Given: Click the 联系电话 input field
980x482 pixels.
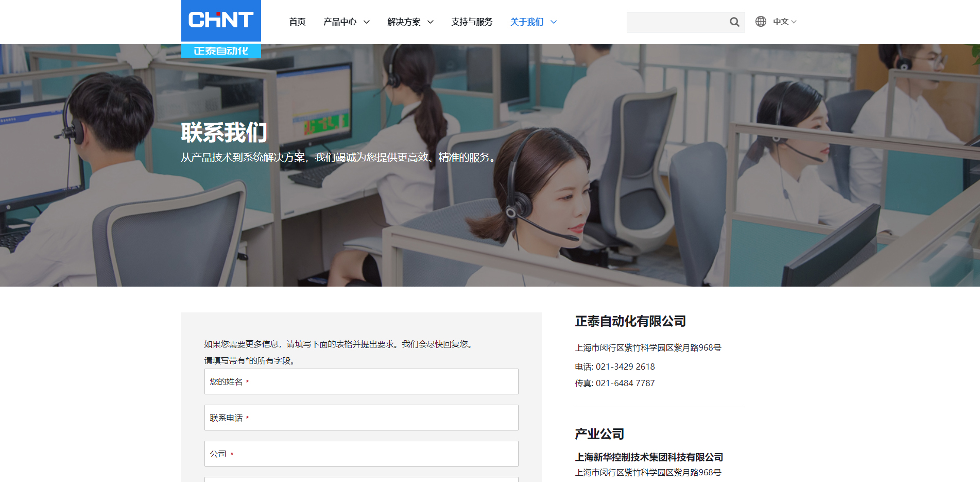Looking at the screenshot, I should (x=361, y=418).
